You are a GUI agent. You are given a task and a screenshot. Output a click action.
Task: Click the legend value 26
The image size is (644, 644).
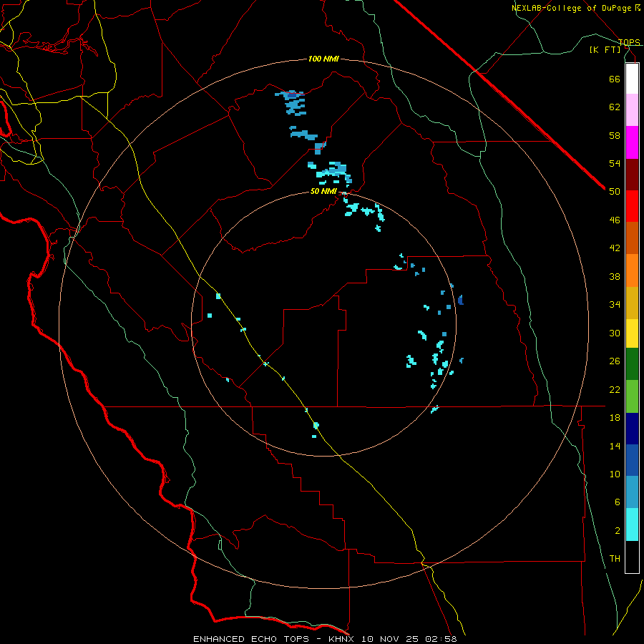(x=615, y=361)
